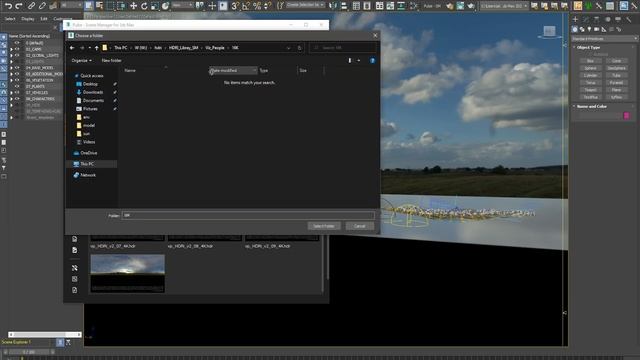Screen dimensions: 640x360
Task: Click the Align tool icon
Action: (x=344, y=6)
